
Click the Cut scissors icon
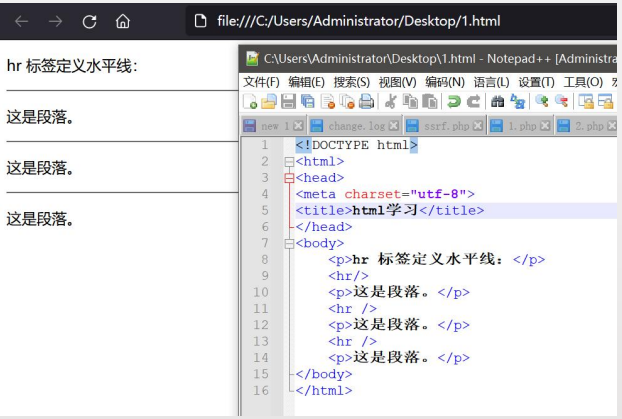click(391, 101)
